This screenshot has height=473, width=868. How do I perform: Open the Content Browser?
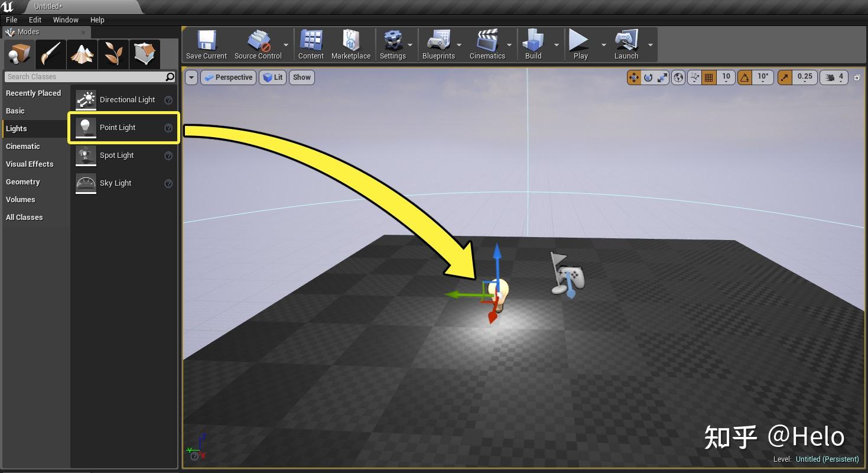311,44
